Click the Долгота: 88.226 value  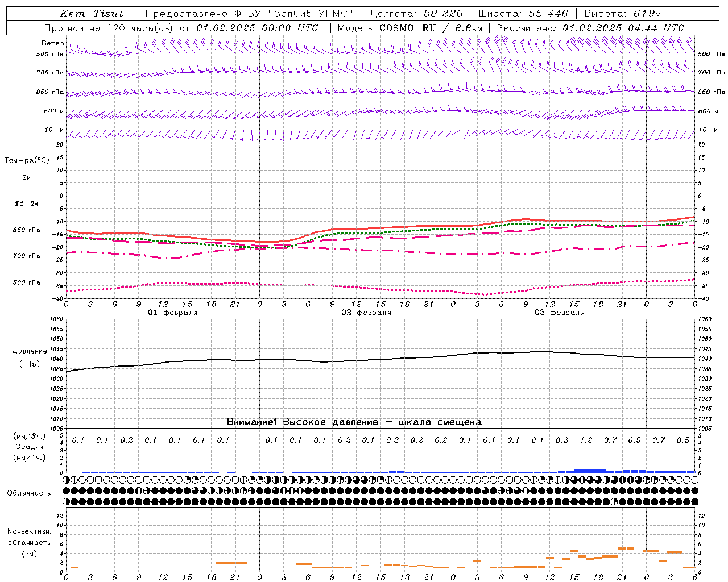[x=416, y=14]
